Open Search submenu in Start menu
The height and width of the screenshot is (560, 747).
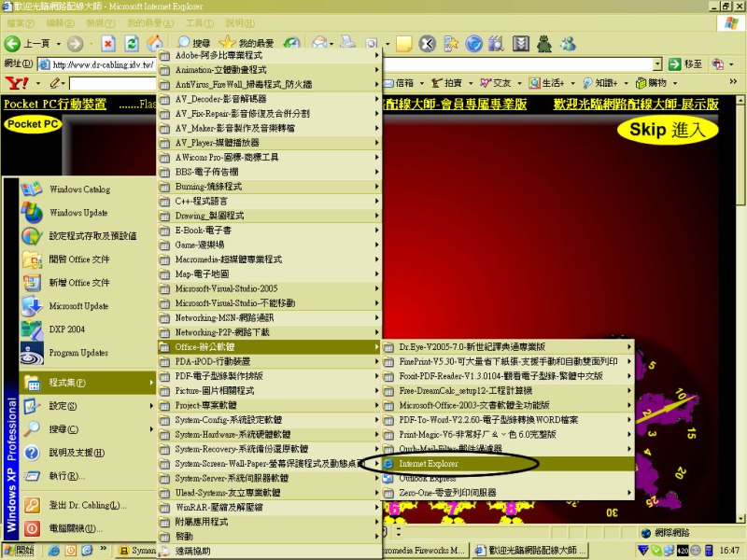(88, 429)
